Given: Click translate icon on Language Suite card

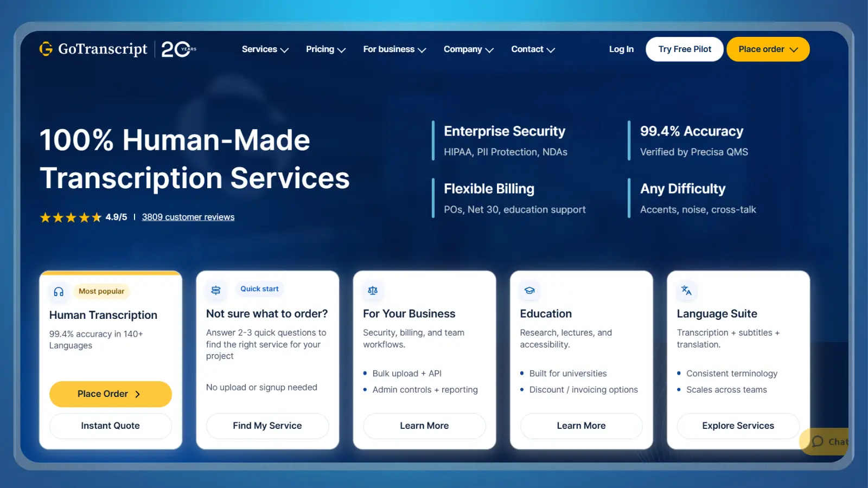Looking at the screenshot, I should point(686,291).
